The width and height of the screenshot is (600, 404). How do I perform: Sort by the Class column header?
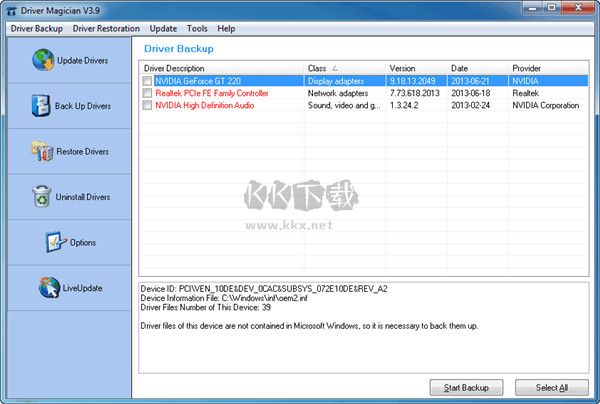pos(345,68)
